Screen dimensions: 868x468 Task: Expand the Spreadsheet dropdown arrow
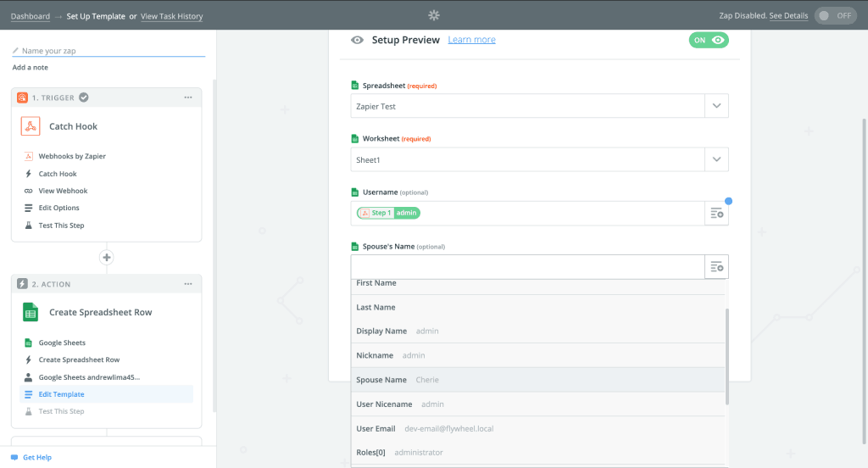[716, 106]
